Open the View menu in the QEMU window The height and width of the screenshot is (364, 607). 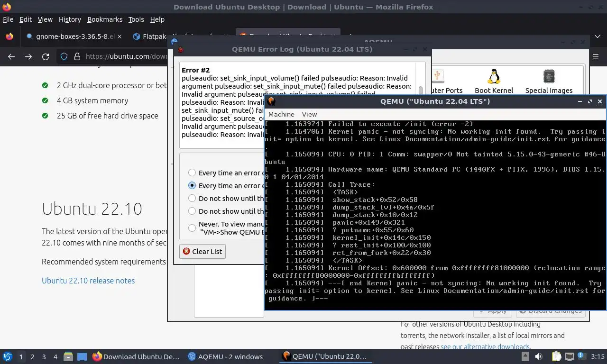[309, 114]
